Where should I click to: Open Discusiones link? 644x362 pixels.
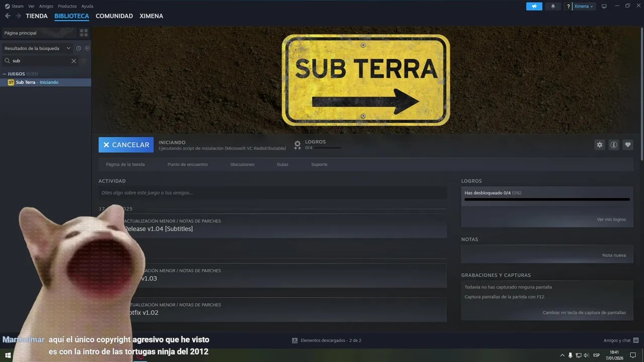(243, 164)
